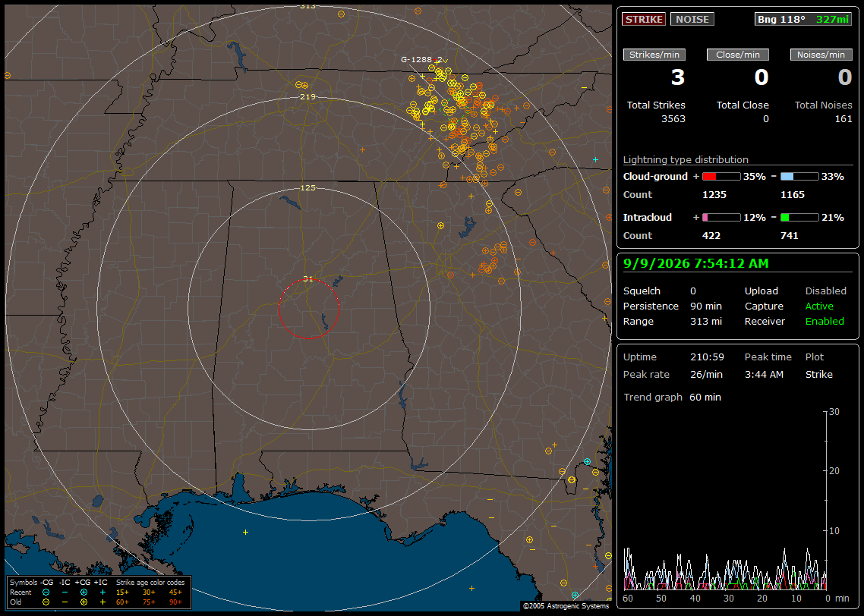Click the 90+ red strike age code
Screen dimensions: 864x616
pos(176,602)
